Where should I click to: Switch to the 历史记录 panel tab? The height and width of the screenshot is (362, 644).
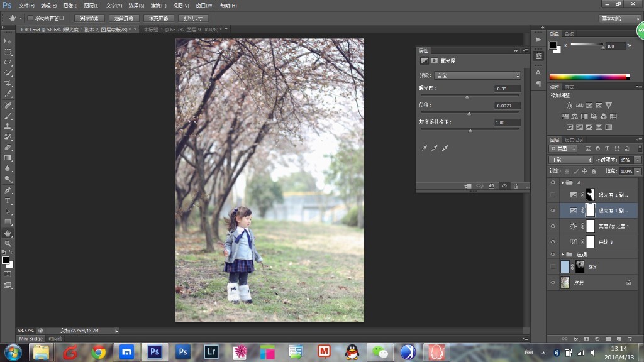click(574, 140)
